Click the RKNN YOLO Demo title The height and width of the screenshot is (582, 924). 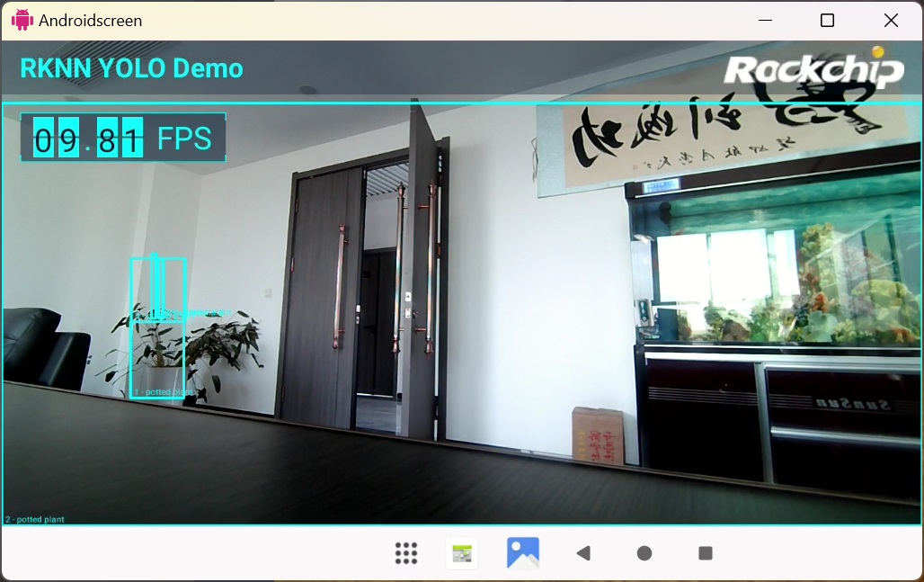(x=131, y=68)
